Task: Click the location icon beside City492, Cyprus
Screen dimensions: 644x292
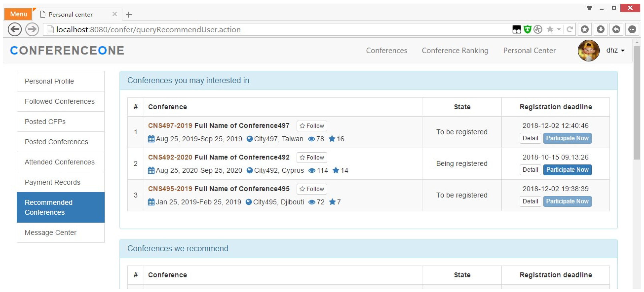Action: tap(249, 170)
